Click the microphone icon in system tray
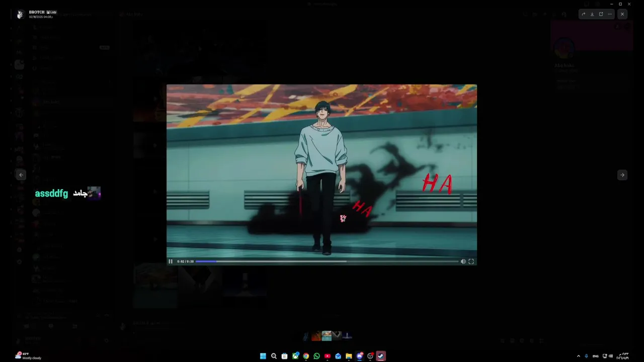Image resolution: width=644 pixels, height=362 pixels. (586, 356)
